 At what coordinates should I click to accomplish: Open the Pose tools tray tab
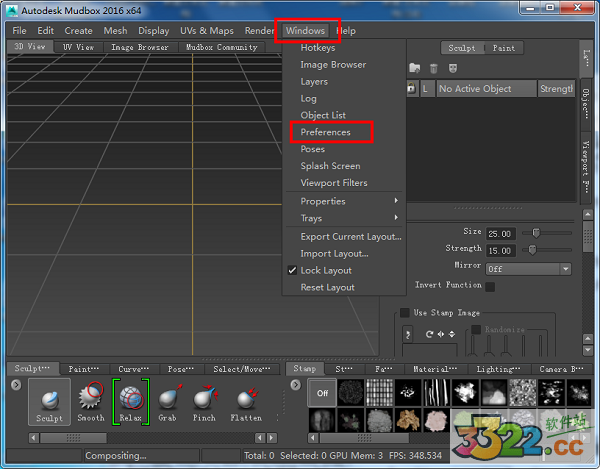point(181,369)
